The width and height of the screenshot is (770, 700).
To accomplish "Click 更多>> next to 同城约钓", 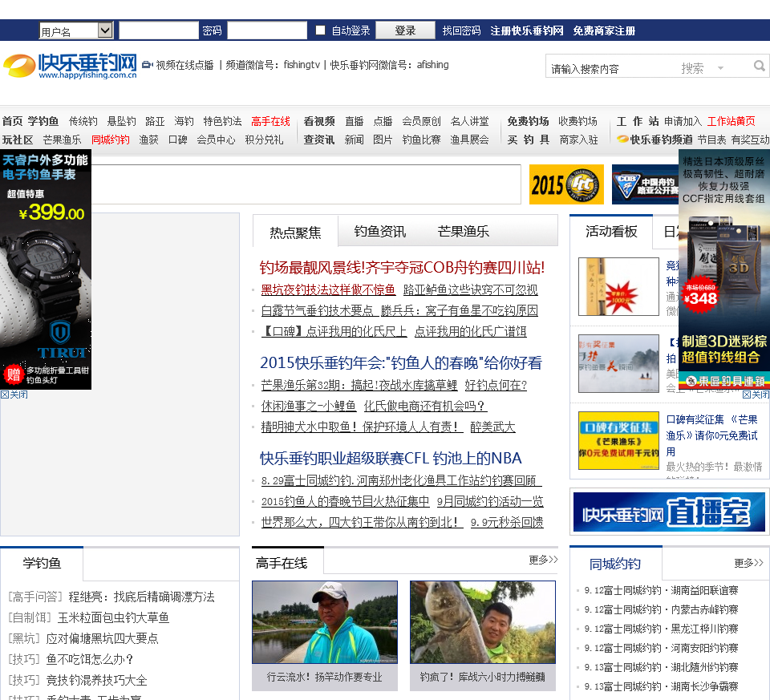I will point(748,563).
